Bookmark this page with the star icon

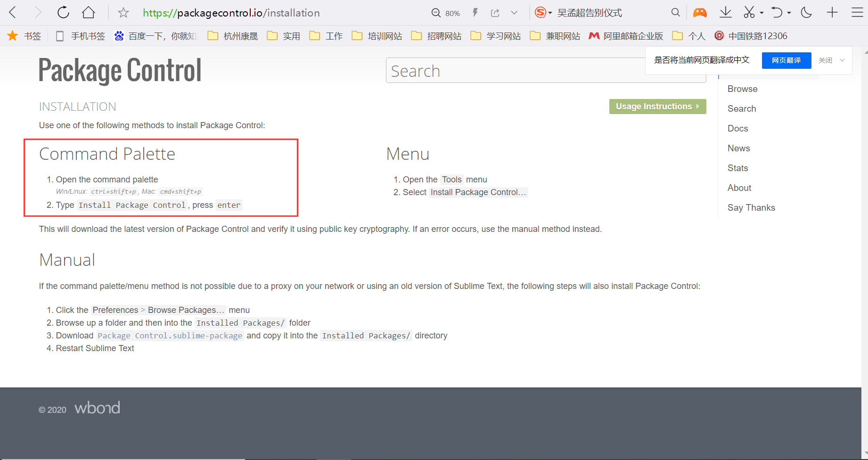click(x=123, y=13)
